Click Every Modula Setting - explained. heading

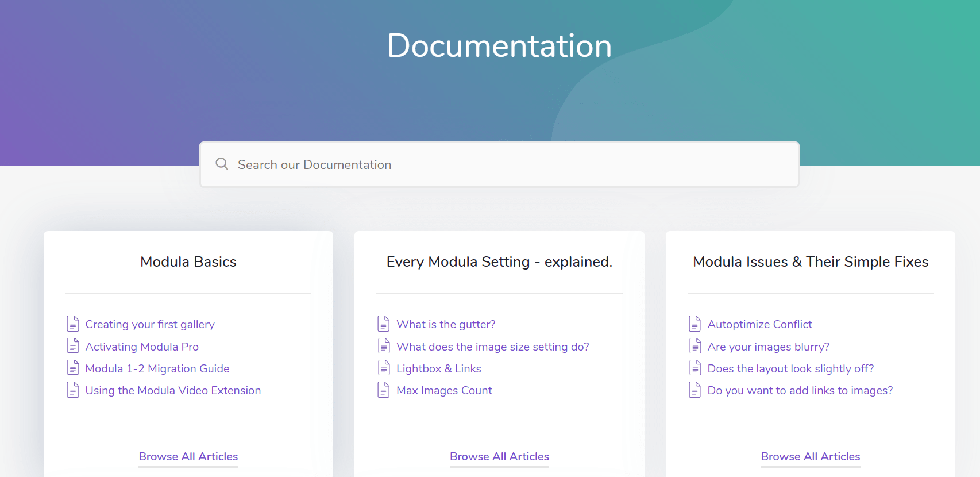point(499,261)
